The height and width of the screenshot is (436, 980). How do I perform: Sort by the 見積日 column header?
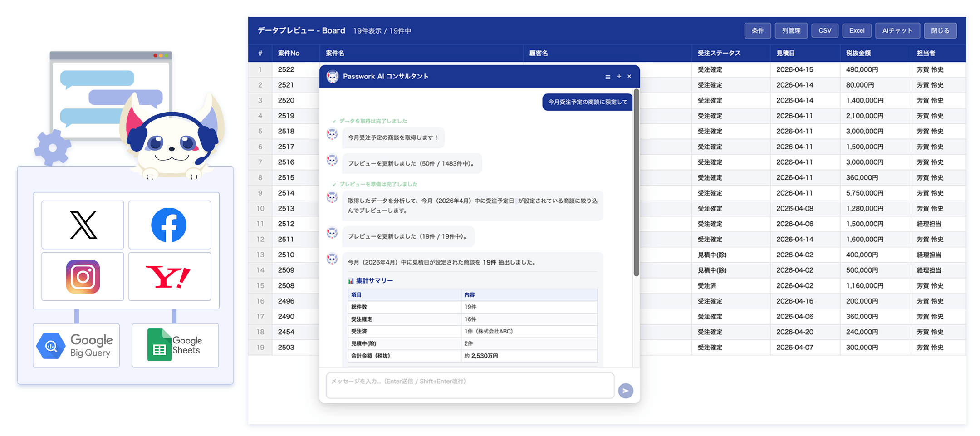click(x=785, y=53)
